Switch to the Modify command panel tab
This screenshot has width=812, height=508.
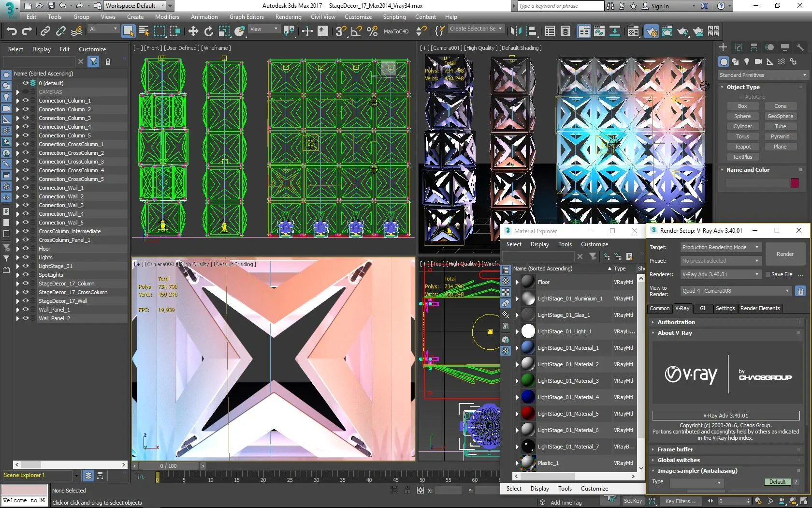tap(739, 47)
